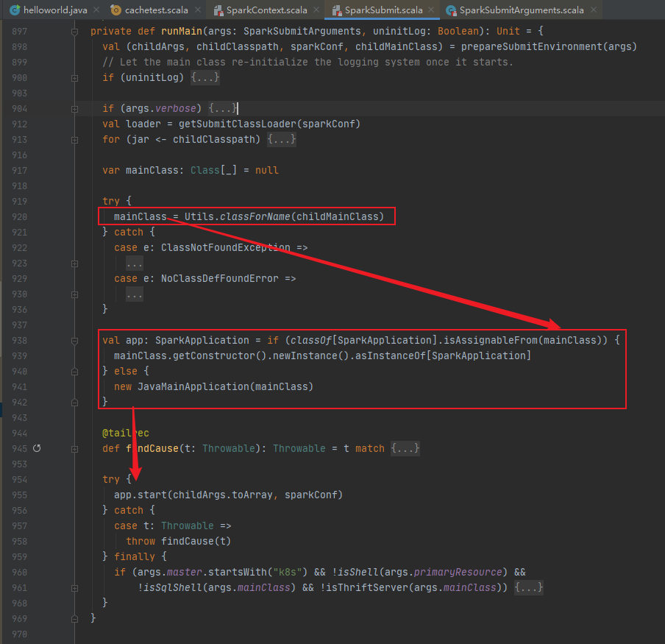The image size is (665, 644).
Task: Click line number 897 in gutter
Action: [x=20, y=32]
